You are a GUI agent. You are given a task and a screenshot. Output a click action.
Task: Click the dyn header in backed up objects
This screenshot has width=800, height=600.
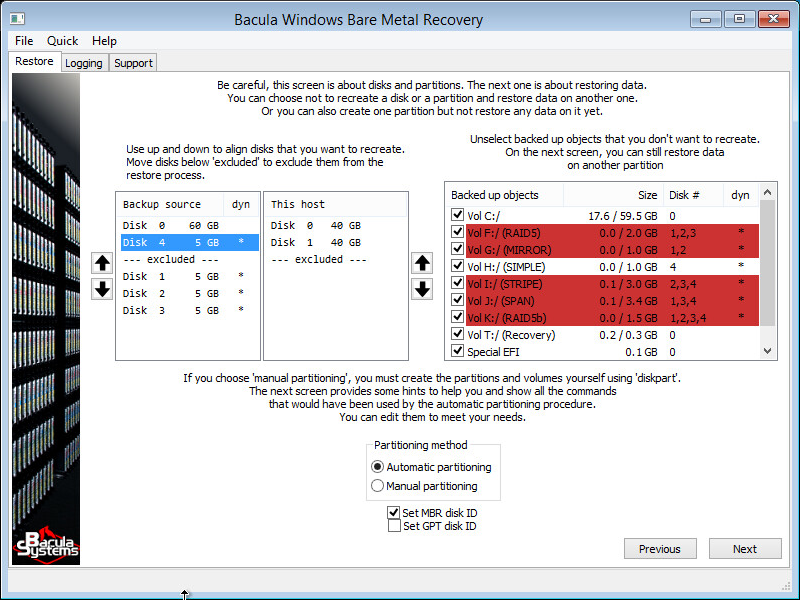tap(741, 195)
